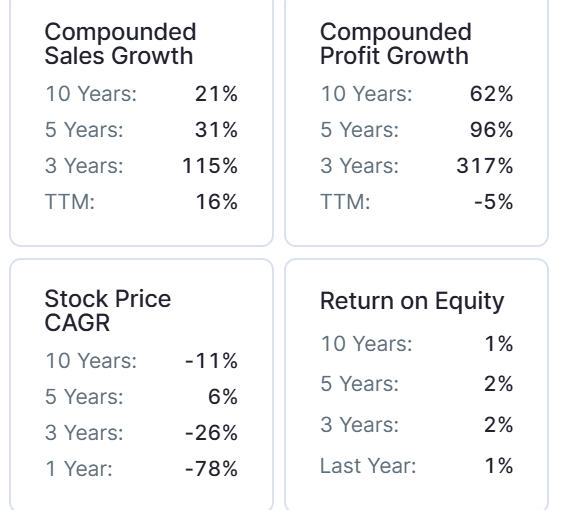Click the 1 Year label under Stock Price CAGR
Screen dimensions: 561x510
pos(79,469)
